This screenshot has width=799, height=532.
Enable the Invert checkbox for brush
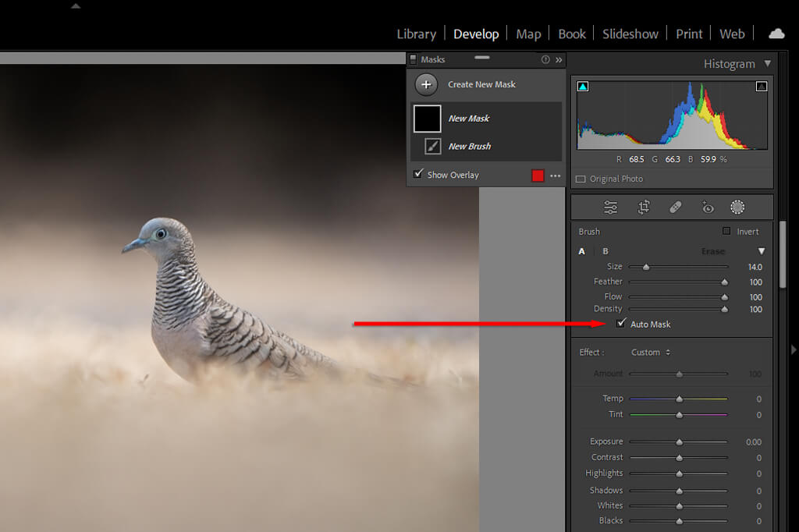tap(726, 232)
